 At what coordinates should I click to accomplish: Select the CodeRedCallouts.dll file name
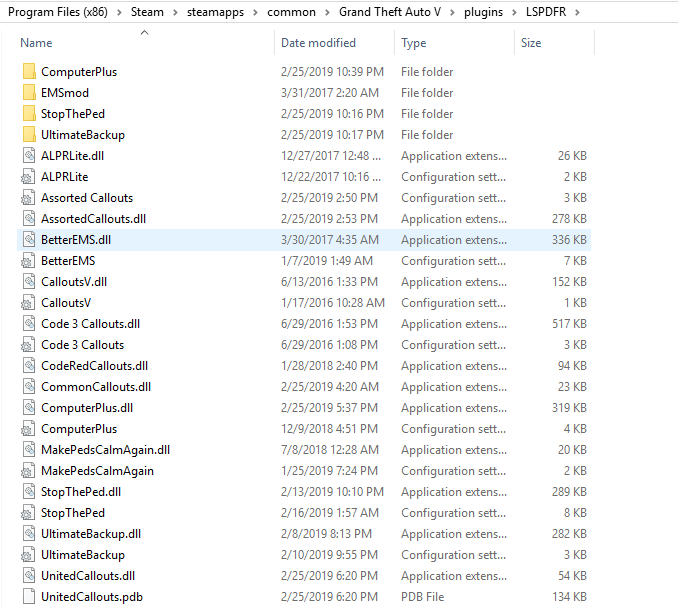(x=95, y=366)
